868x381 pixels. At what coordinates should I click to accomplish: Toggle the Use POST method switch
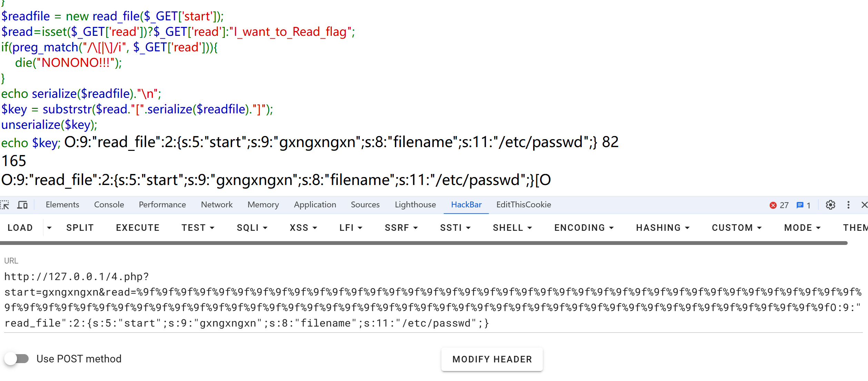(x=17, y=359)
